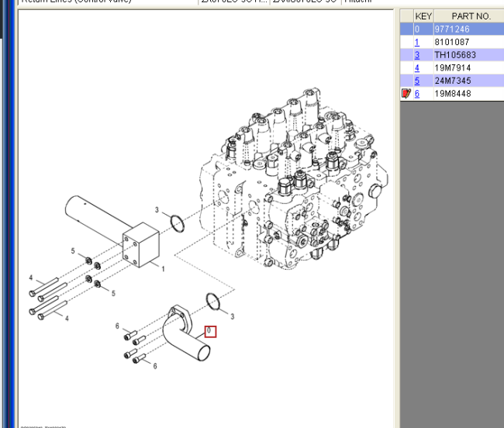This screenshot has width=504, height=428.
Task: Click the red-boxed callout 0 in diagram
Action: click(x=209, y=332)
